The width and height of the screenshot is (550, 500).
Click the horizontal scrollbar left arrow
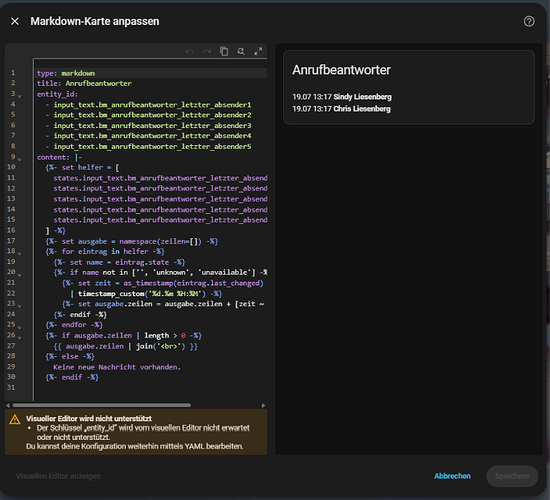(8, 405)
